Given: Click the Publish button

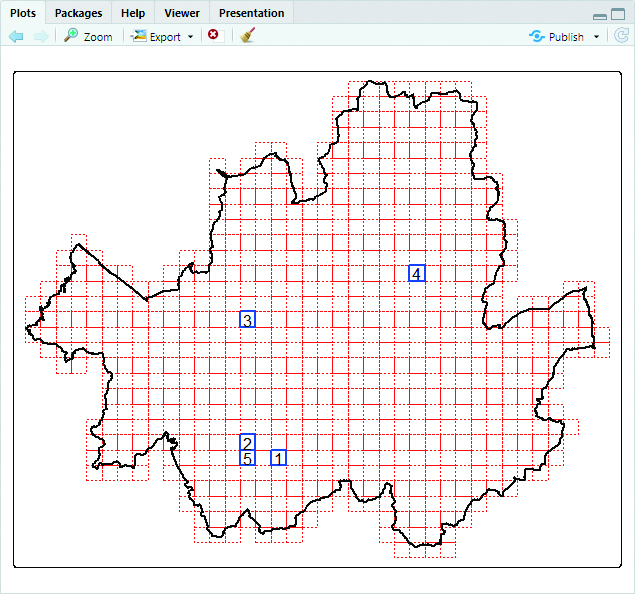Looking at the screenshot, I should coord(557,36).
